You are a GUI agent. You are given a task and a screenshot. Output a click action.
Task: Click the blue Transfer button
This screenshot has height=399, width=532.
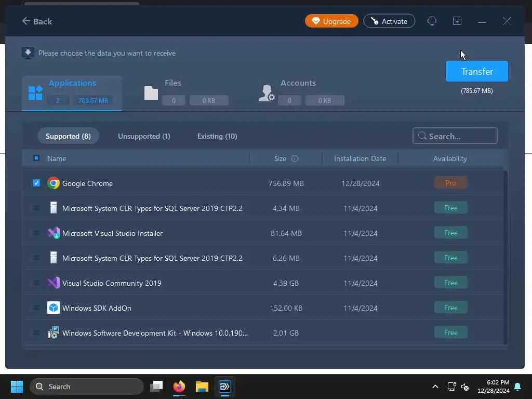[477, 71]
